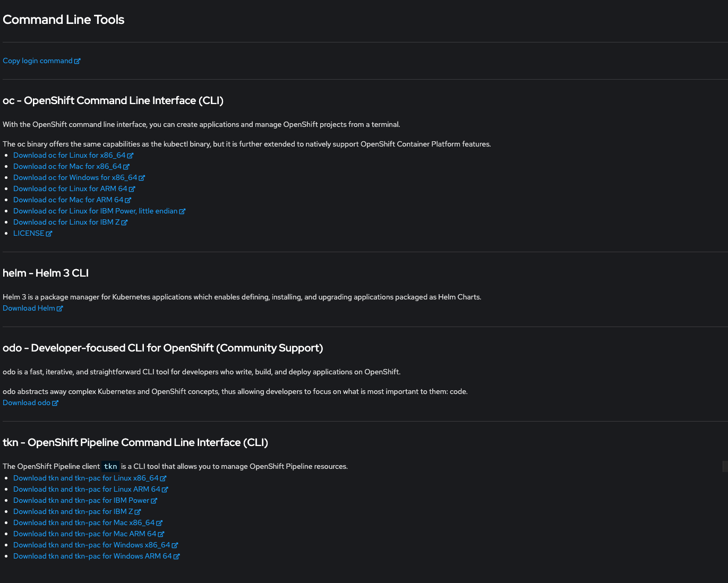Click external-link icon next to Download Helm
Viewport: 728px width, 583px height.
click(x=60, y=308)
